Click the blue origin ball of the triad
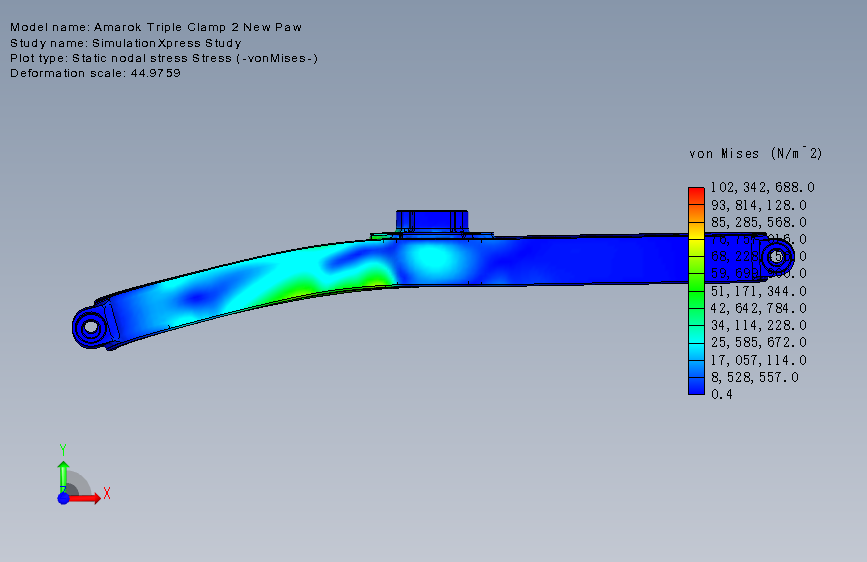Viewport: 867px width, 562px height. [63, 498]
